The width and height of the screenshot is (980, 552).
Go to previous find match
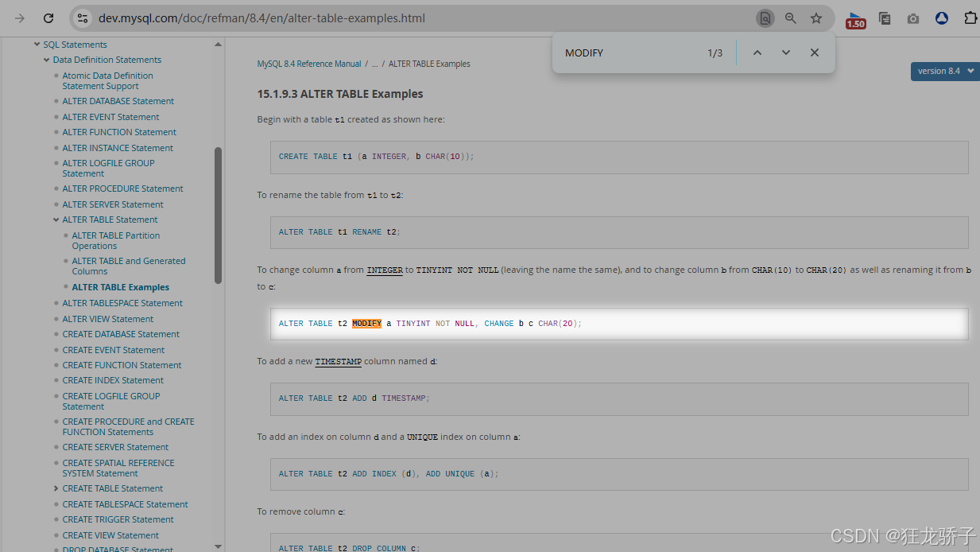[757, 52]
